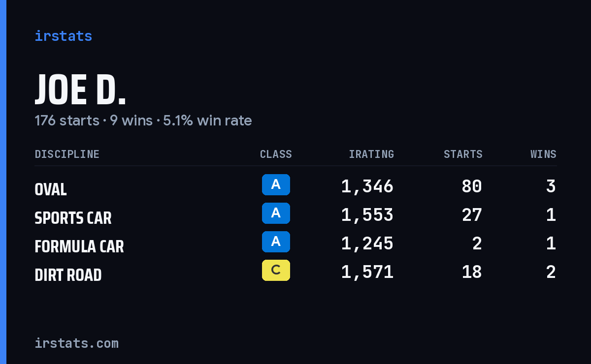The height and width of the screenshot is (364, 591).
Task: Click the Formula Car class A badge
Action: [x=276, y=242]
